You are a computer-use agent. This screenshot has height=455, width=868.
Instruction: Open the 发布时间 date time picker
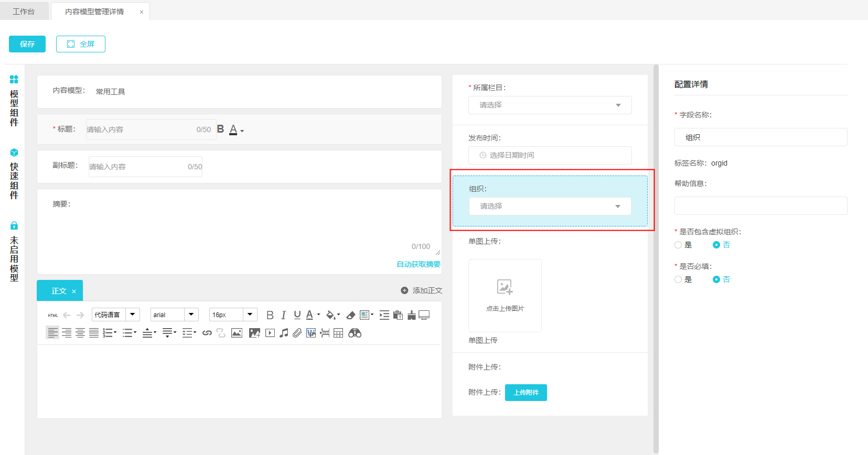550,155
